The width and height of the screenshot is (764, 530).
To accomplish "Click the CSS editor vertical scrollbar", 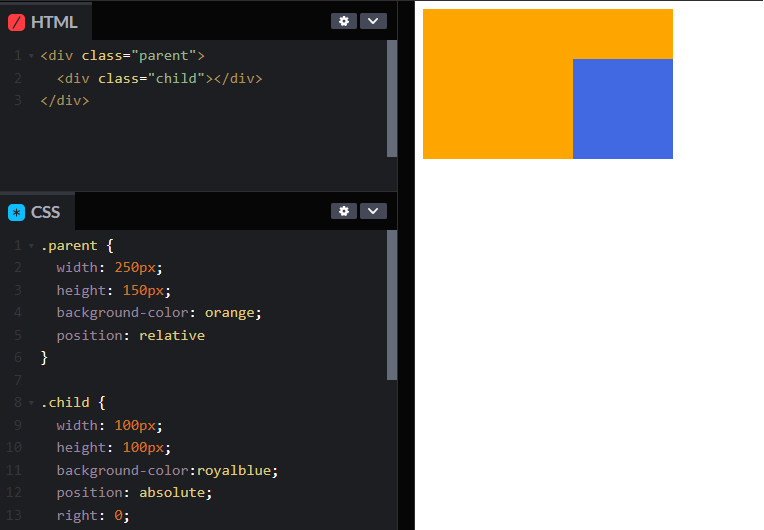I will [392, 305].
